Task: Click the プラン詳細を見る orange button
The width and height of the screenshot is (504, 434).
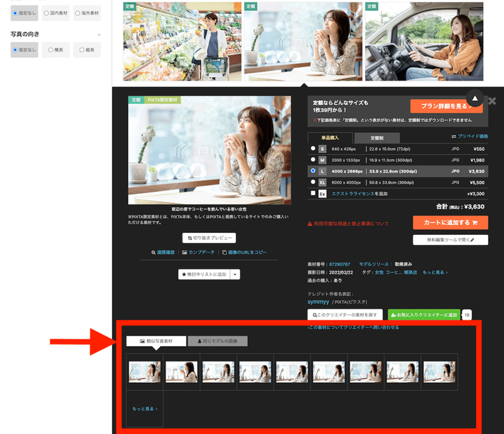Action: (x=446, y=106)
